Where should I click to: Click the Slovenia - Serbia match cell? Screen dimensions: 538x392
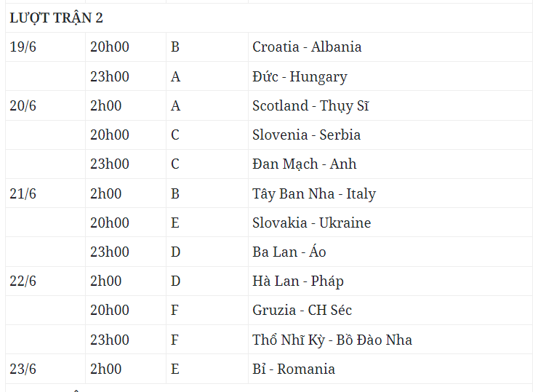tap(307, 135)
